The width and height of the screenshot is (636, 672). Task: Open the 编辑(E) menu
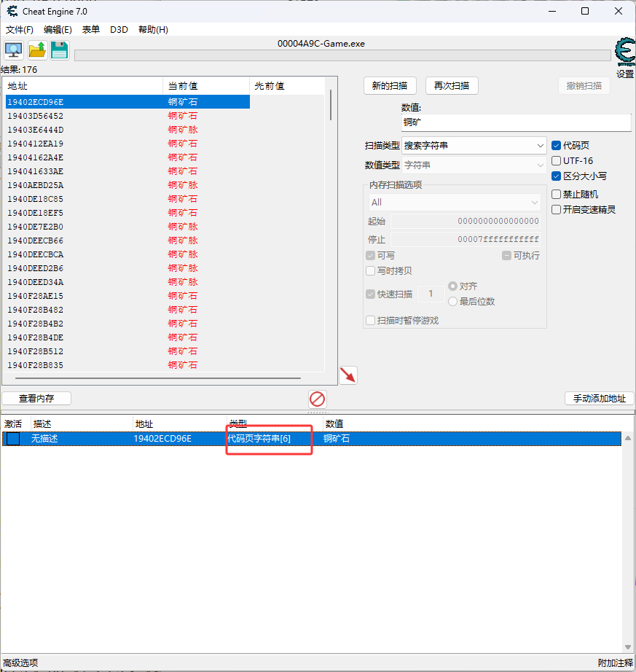tap(58, 30)
